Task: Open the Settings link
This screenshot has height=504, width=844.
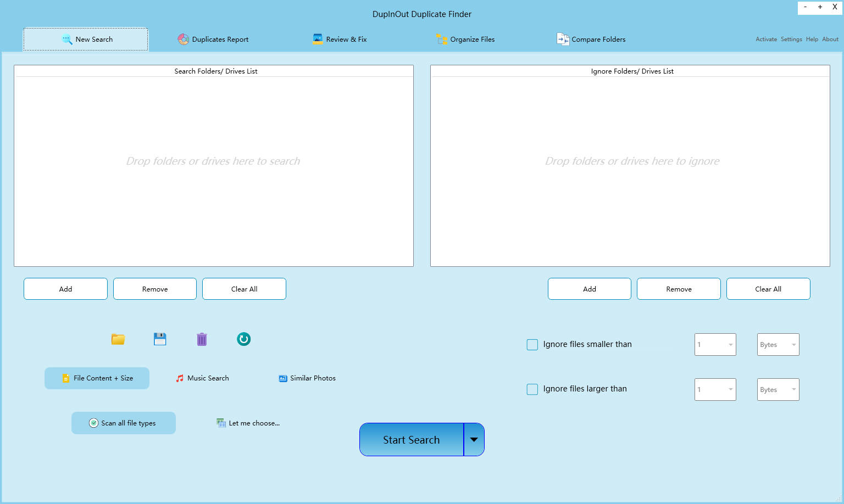Action: pyautogui.click(x=791, y=40)
